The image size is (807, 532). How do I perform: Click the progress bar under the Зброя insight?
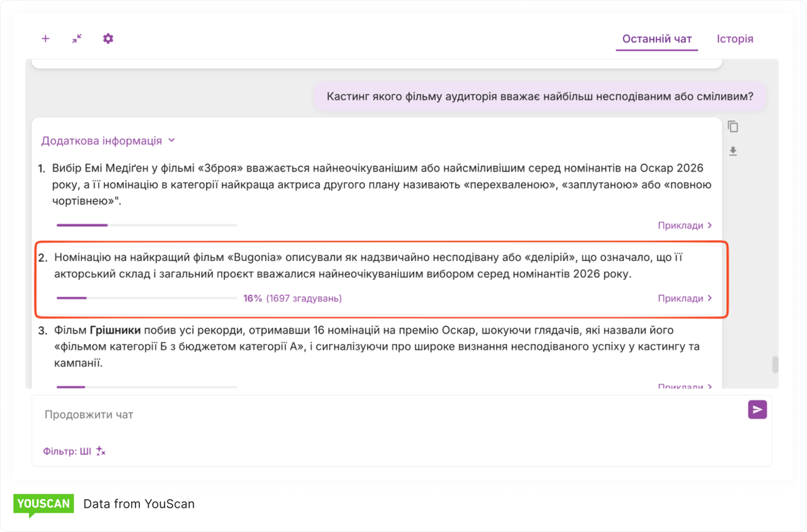pos(146,225)
